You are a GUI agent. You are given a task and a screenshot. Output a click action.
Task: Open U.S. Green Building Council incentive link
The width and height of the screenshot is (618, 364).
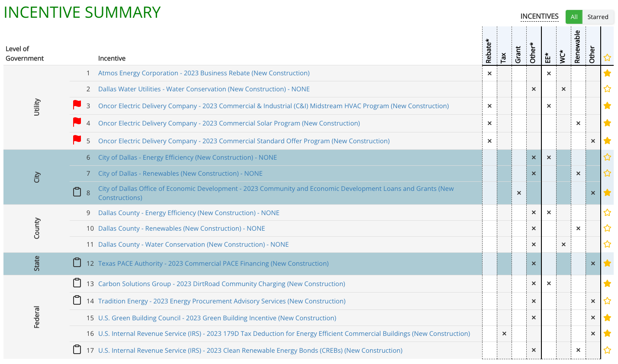(x=217, y=318)
